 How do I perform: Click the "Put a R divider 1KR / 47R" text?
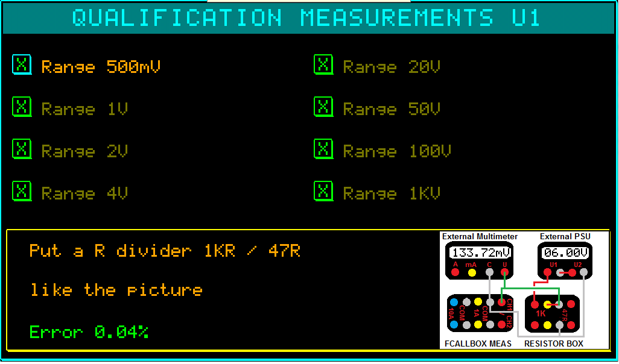click(165, 251)
